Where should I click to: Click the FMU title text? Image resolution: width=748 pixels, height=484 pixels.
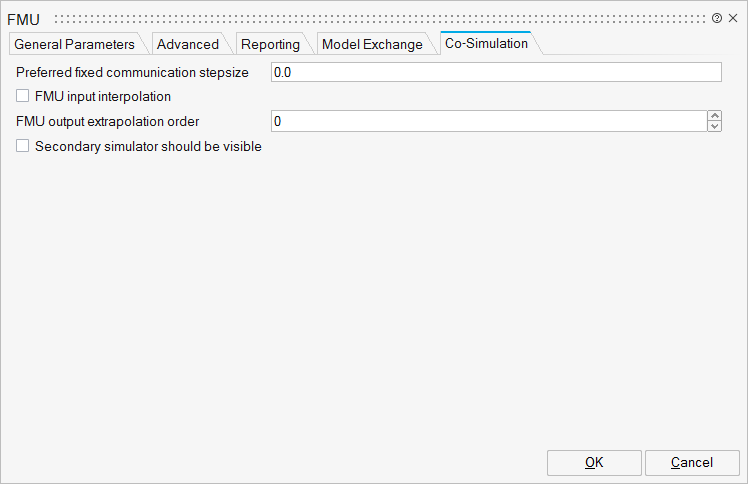(23, 19)
